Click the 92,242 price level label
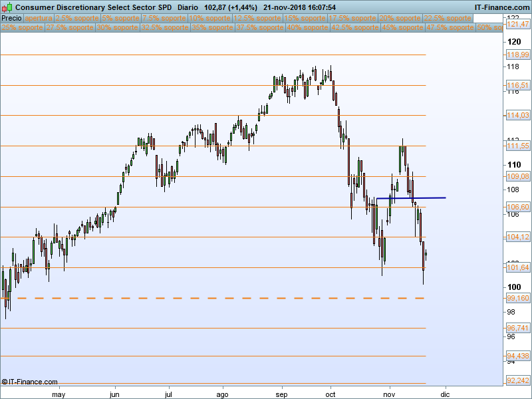 click(x=517, y=380)
